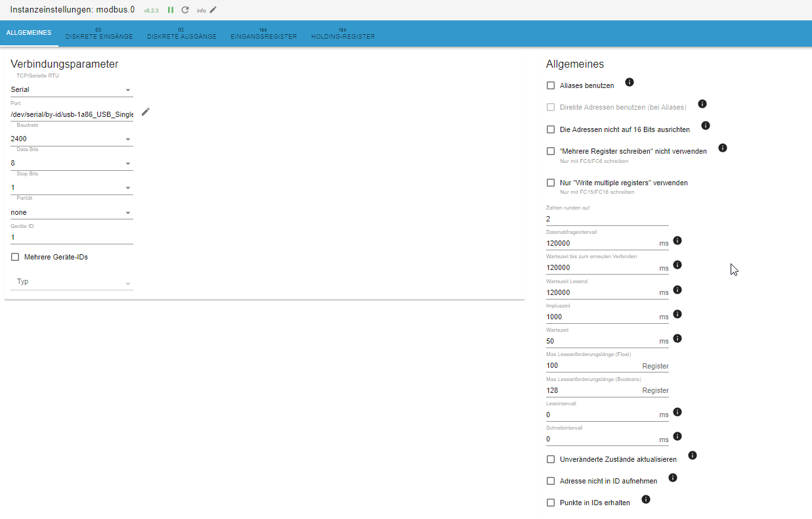812x519 pixels.
Task: Toggle Direkte Adressen benutzen checkbox
Action: pos(551,107)
